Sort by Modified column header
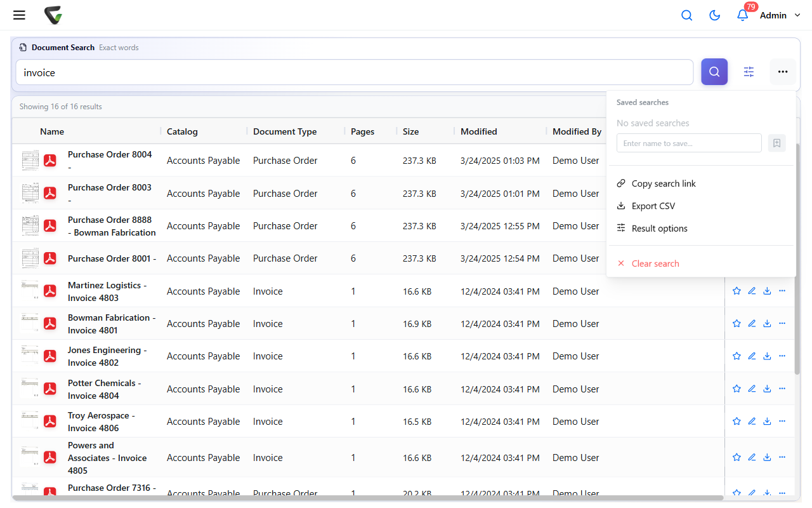This screenshot has height=508, width=812. pyautogui.click(x=479, y=131)
